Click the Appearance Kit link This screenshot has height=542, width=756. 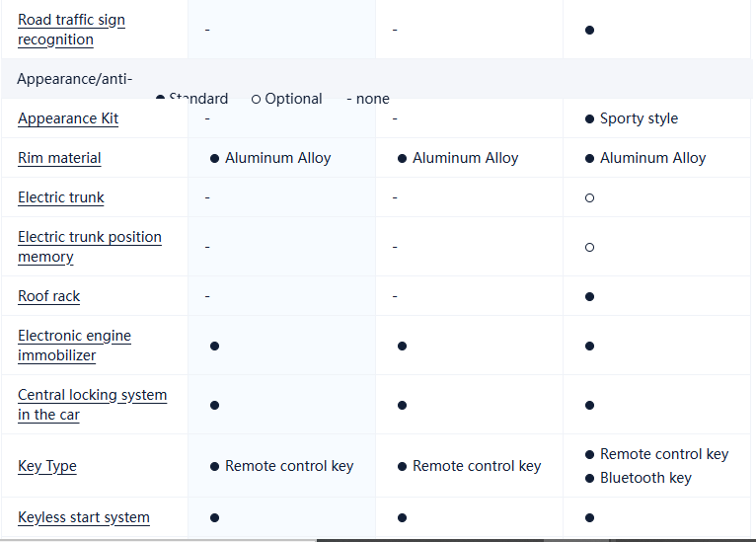68,118
